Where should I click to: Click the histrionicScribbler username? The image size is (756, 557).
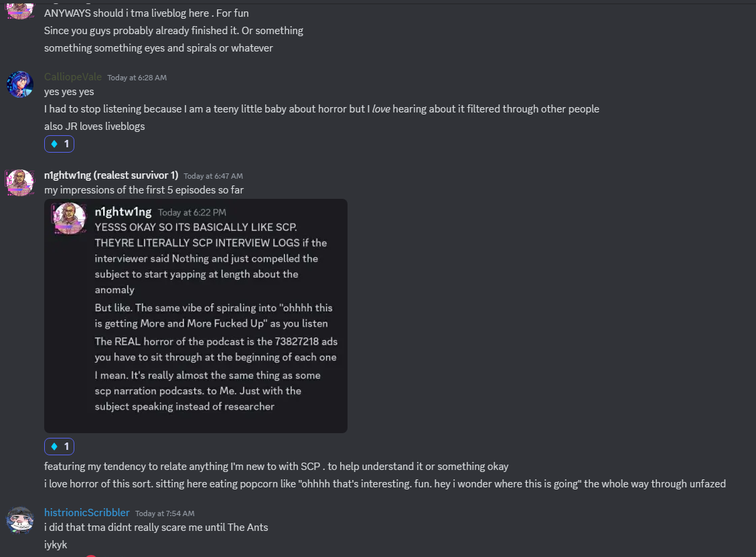click(87, 513)
